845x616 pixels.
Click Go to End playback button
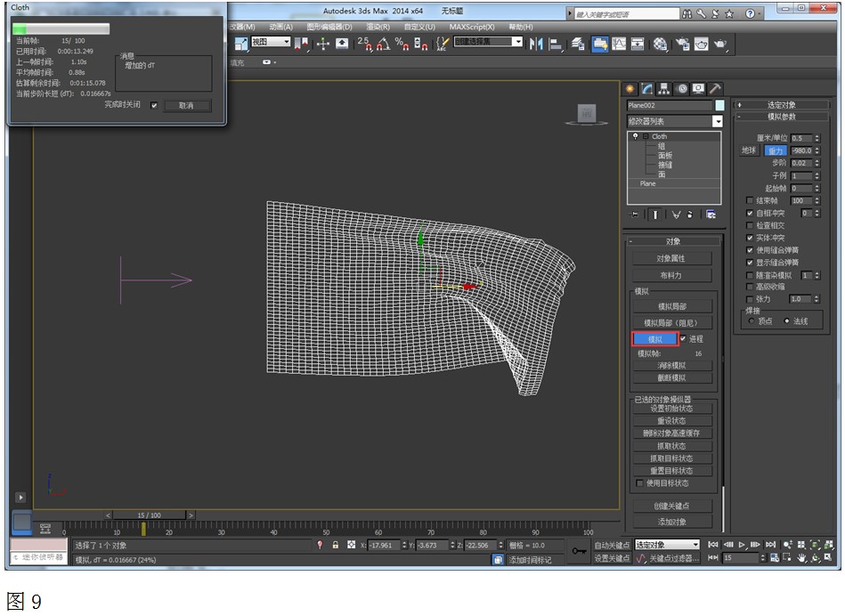pos(770,545)
